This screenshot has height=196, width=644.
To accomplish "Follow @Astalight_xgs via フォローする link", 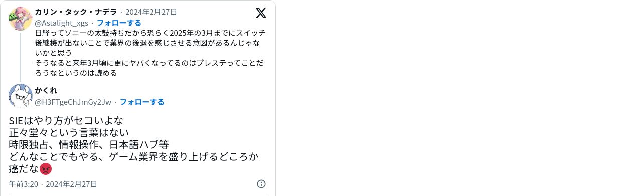I will click(119, 23).
